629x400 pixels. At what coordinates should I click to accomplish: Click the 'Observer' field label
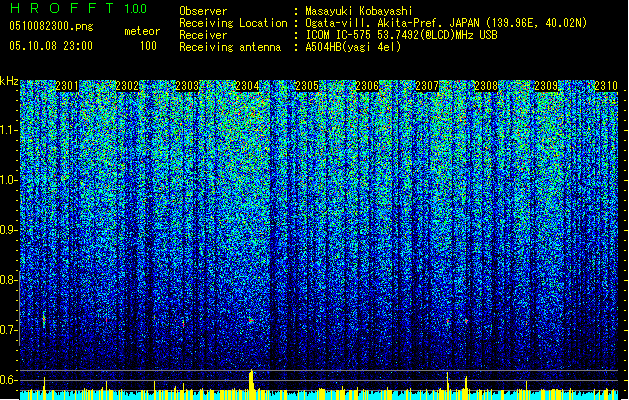click(203, 11)
